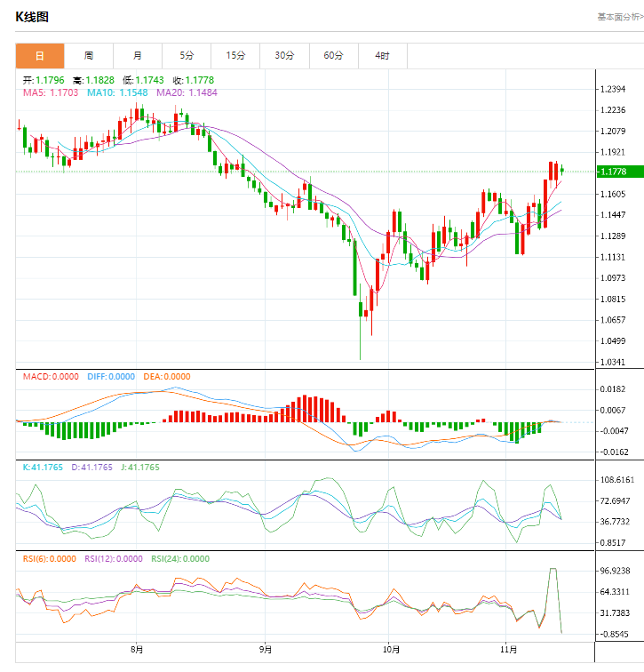This screenshot has width=644, height=672.
Task: Click the 1.2394 price axis label
Action: pyautogui.click(x=613, y=89)
